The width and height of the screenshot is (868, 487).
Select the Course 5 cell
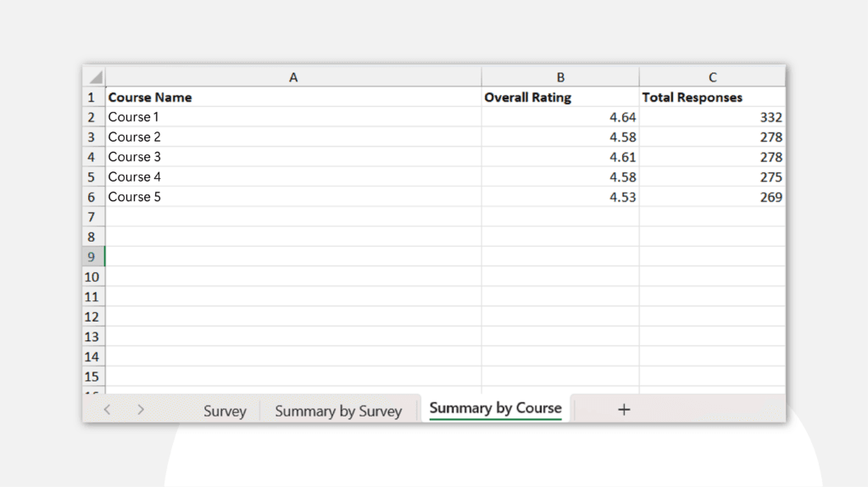[x=293, y=197]
